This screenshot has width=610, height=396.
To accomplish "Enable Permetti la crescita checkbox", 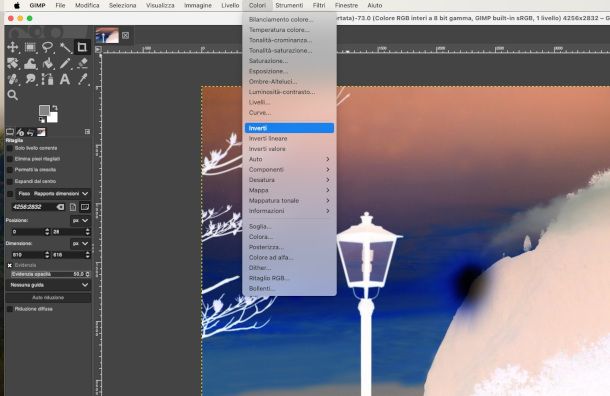I will point(10,170).
